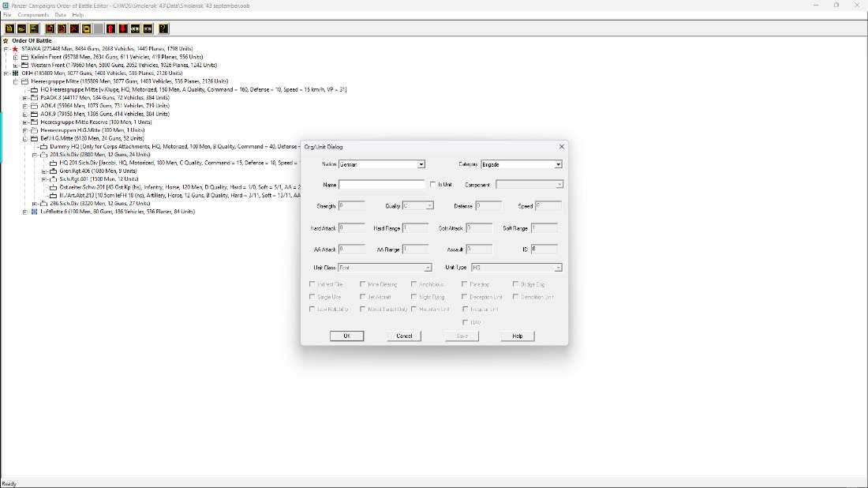
Task: Click the gold star Order Of Battle icon
Action: pyautogui.click(x=6, y=40)
